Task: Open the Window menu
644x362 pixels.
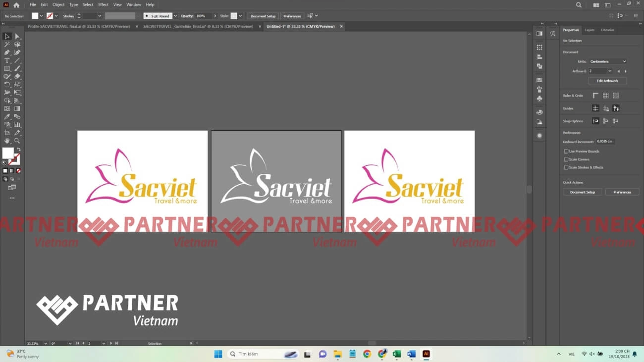Action: click(134, 4)
